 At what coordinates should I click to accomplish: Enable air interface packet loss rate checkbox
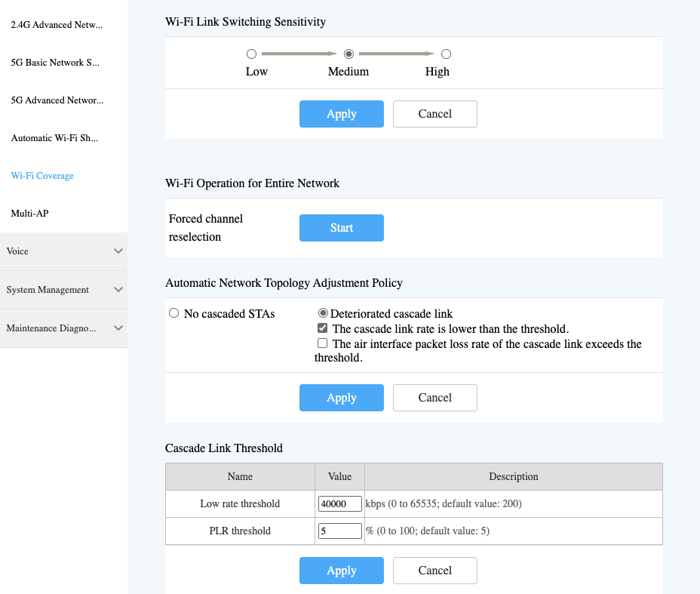323,343
